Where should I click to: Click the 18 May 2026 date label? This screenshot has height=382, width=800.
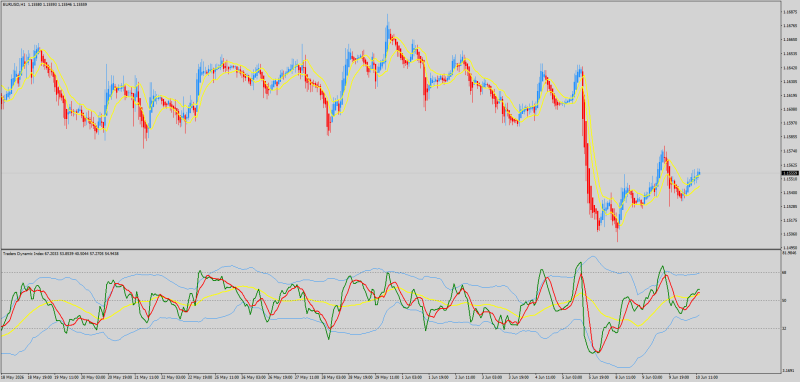[12, 378]
